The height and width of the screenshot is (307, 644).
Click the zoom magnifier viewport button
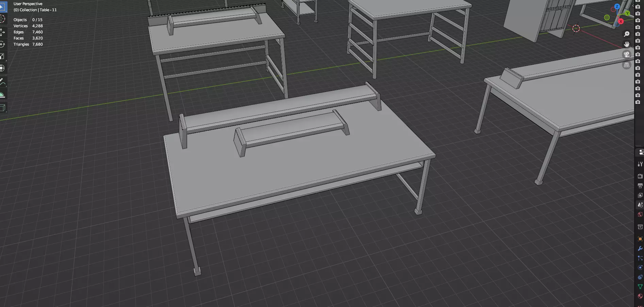click(627, 34)
